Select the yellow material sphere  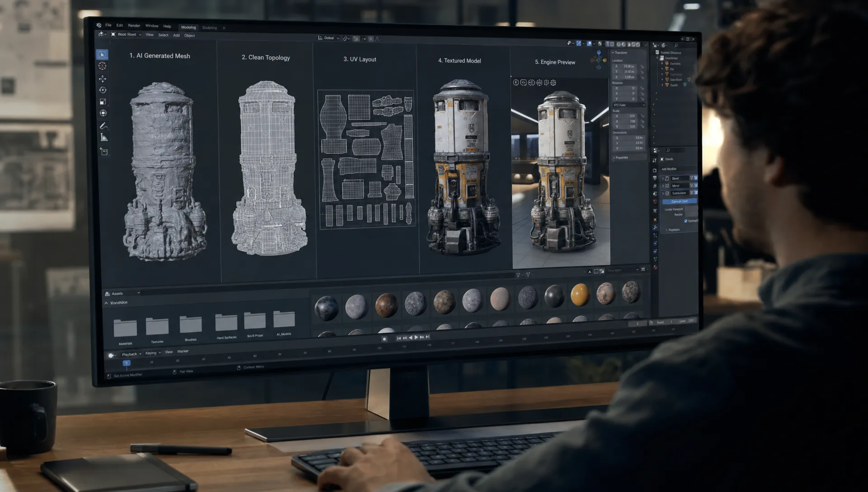tap(580, 295)
